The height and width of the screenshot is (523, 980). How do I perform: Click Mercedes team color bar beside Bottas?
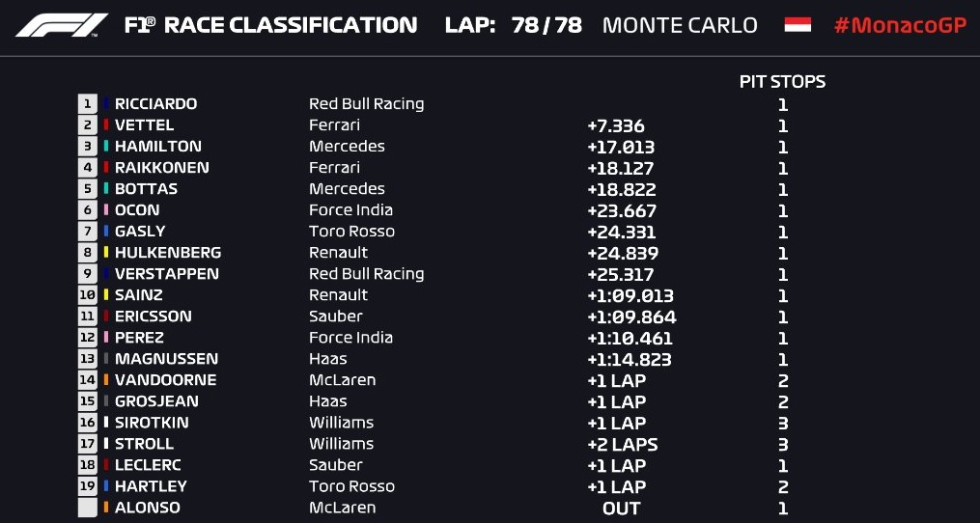[x=106, y=189]
